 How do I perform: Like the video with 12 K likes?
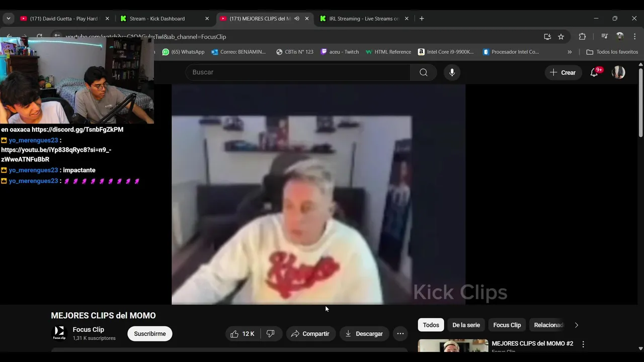[243, 334]
